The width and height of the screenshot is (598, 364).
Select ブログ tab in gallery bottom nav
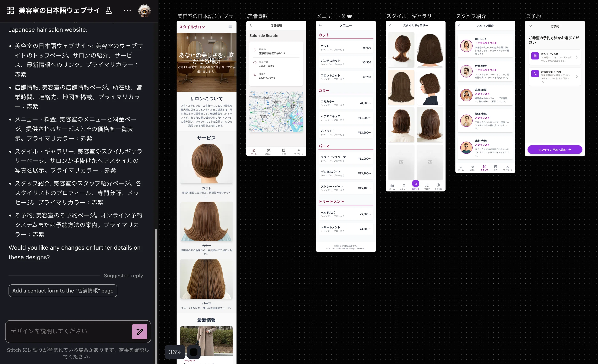(x=427, y=187)
